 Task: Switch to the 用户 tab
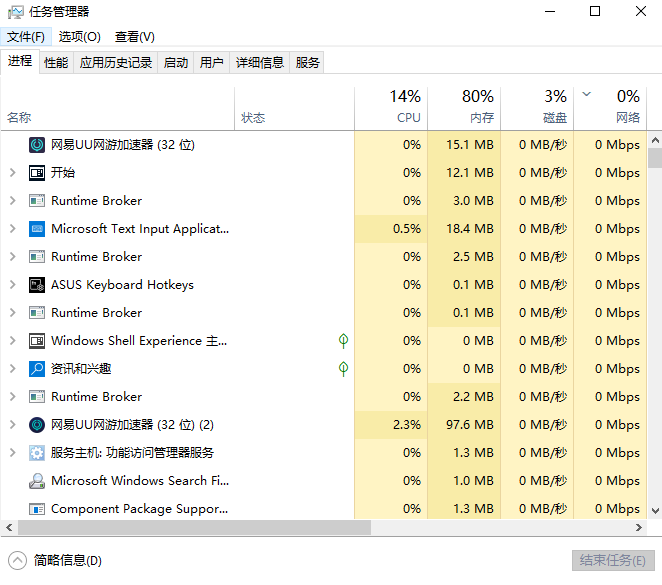tap(212, 63)
